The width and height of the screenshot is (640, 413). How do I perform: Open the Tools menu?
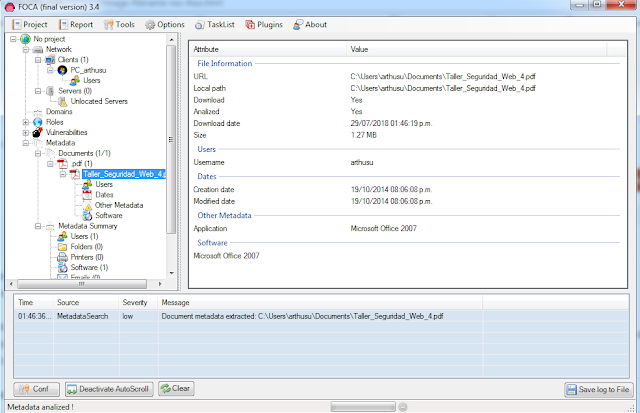[119, 25]
